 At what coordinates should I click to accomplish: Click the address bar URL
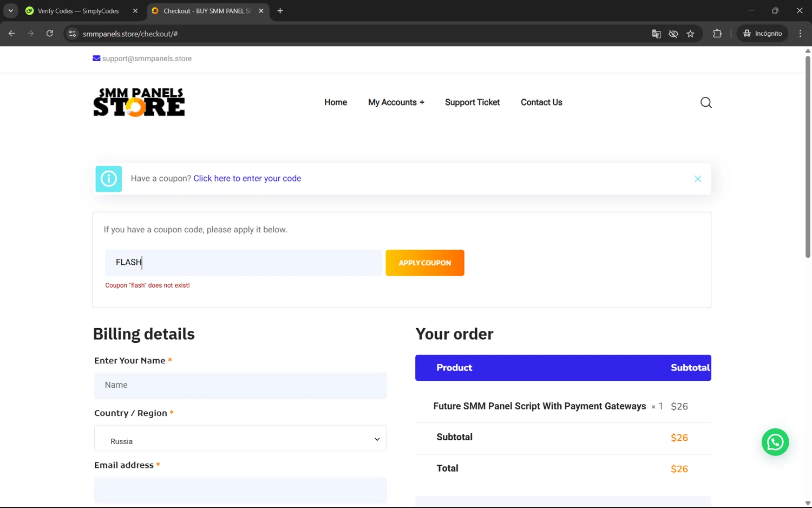coord(130,34)
